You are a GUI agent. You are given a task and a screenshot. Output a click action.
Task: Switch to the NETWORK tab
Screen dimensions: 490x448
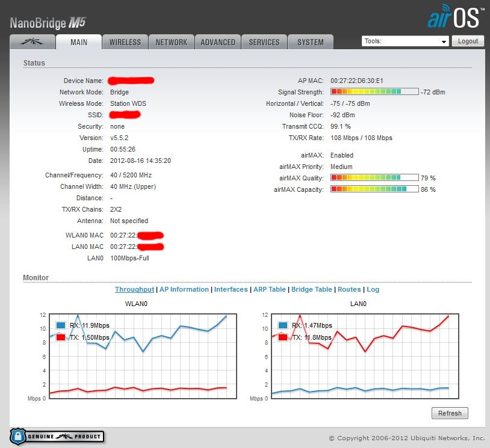click(171, 42)
